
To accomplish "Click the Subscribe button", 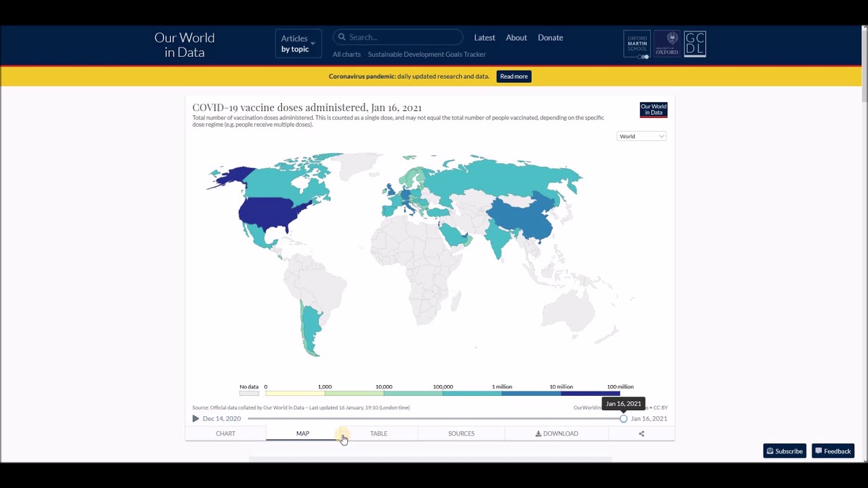I will coord(785,451).
